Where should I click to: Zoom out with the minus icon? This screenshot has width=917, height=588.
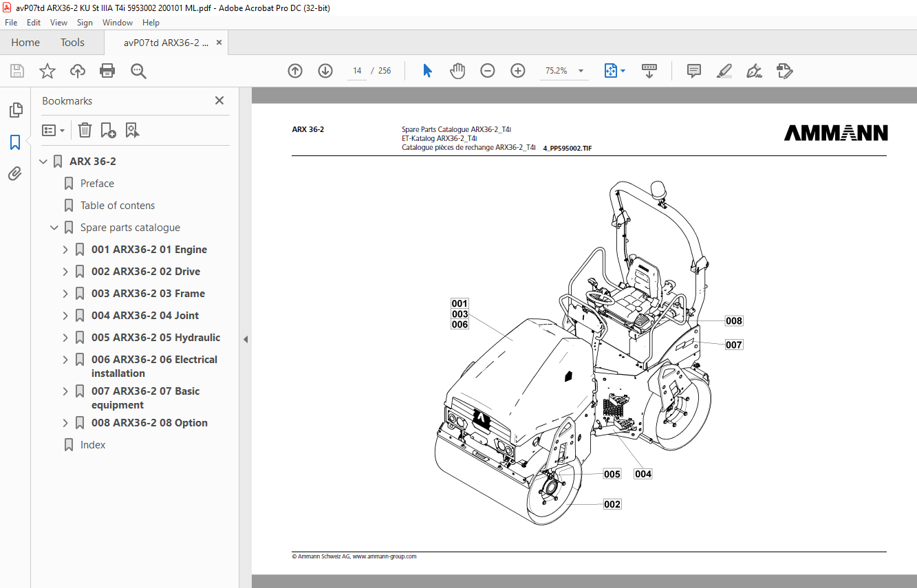488,71
